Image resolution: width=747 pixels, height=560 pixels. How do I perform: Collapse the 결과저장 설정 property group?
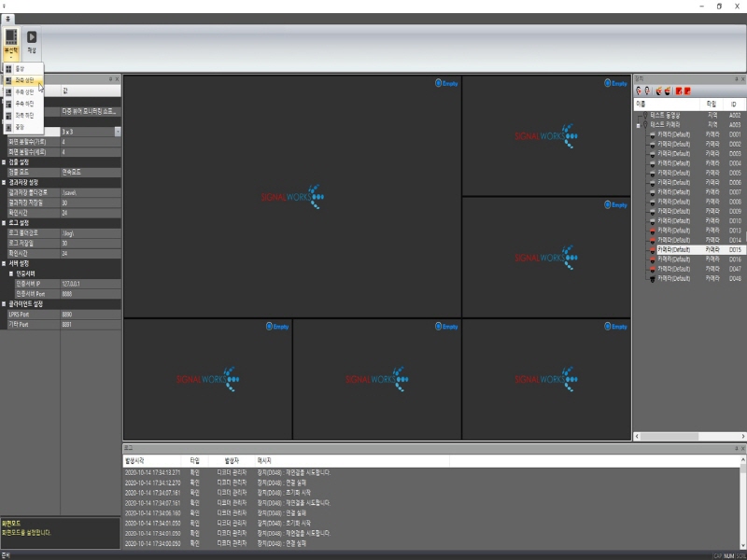(x=4, y=182)
